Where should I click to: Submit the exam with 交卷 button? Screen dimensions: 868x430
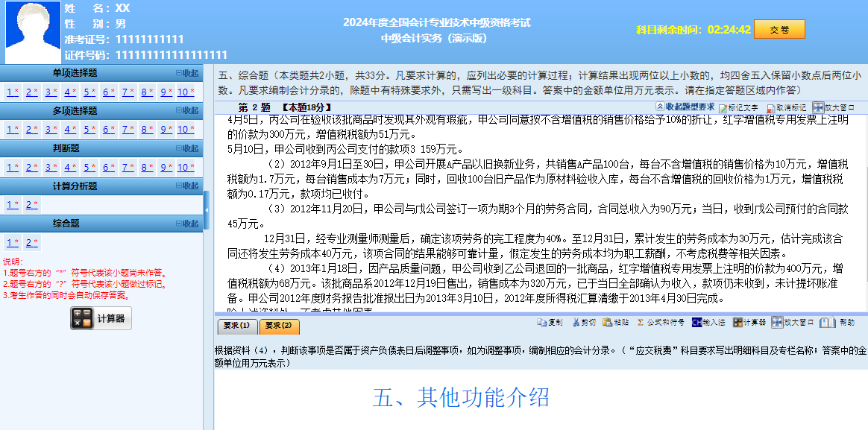[x=779, y=29]
